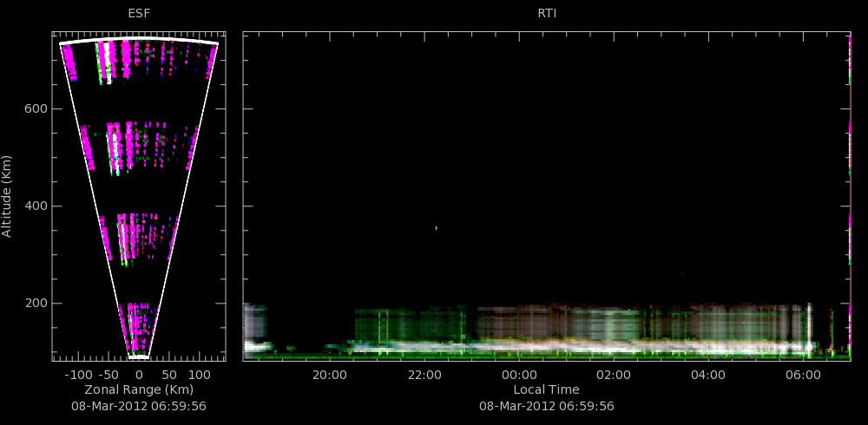The height and width of the screenshot is (425, 868).
Task: Click the ESF plot title
Action: pos(139,14)
